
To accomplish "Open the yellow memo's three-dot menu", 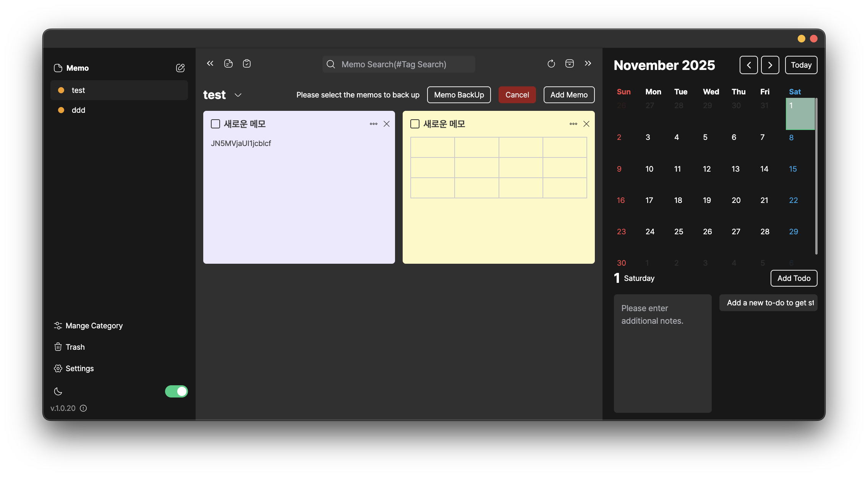I will coord(573,124).
